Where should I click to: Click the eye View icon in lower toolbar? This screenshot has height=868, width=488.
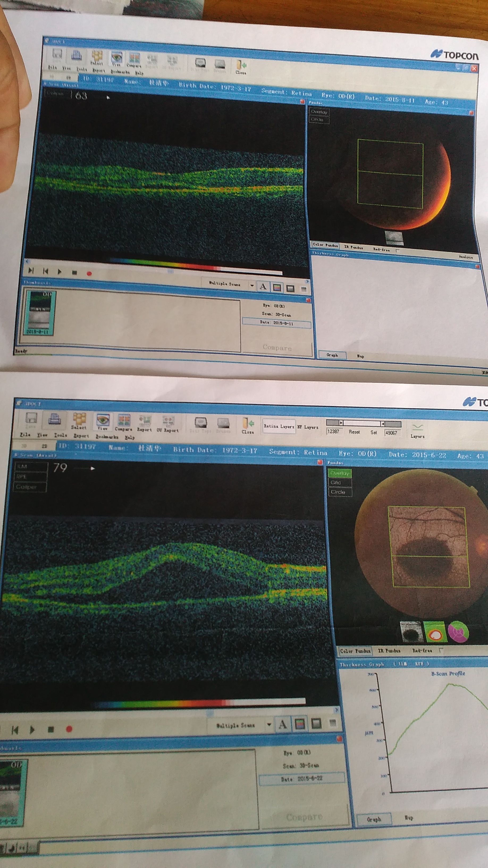pos(102,420)
